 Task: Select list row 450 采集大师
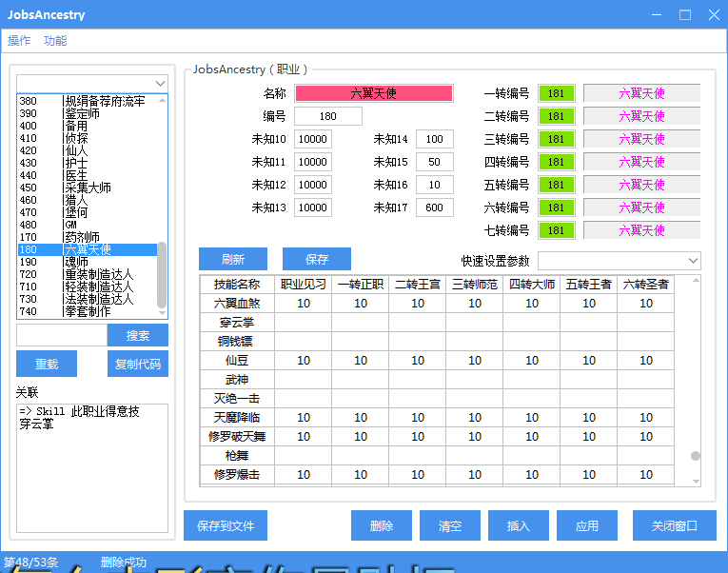pos(88,188)
